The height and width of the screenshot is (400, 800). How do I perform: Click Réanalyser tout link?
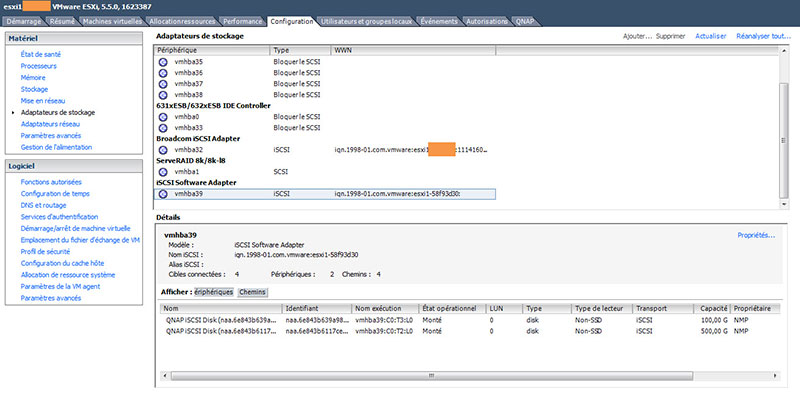click(x=763, y=36)
